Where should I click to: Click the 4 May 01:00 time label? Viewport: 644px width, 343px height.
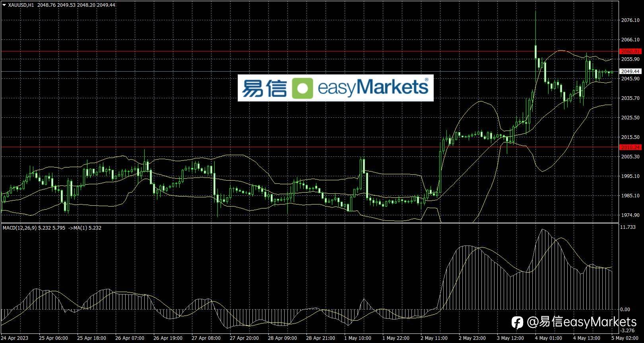point(549,338)
